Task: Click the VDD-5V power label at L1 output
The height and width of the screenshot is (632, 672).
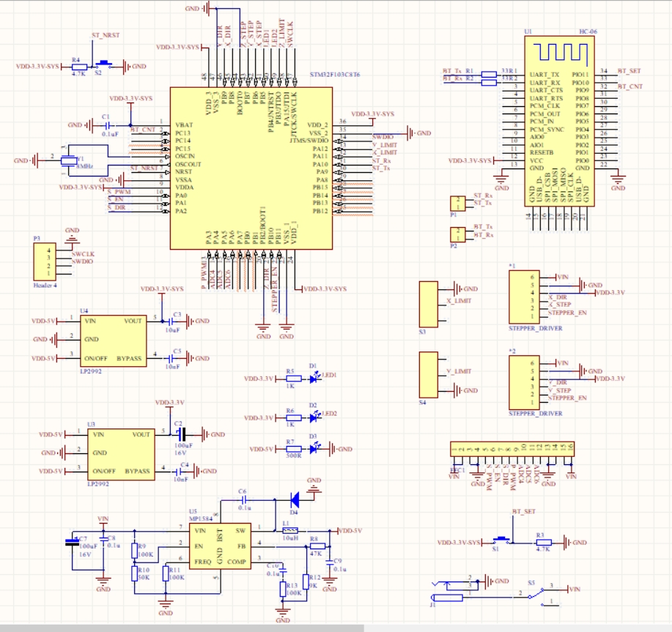Action: click(x=350, y=530)
